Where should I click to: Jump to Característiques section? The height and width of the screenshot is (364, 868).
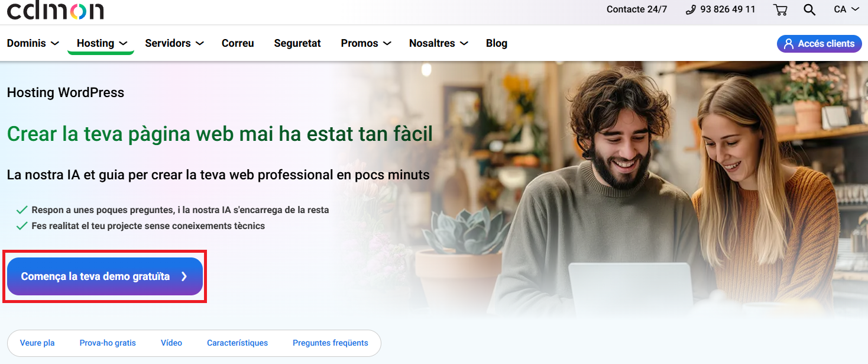[x=237, y=343]
